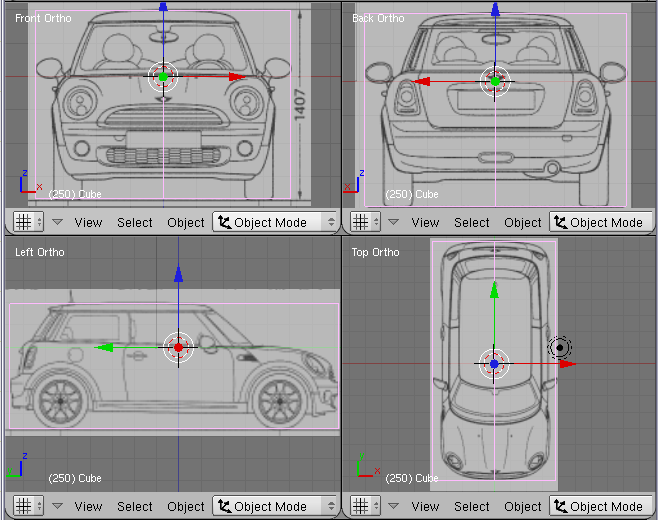Click red X-axis arrow in Back Ortho
Viewport: 658px width, 520px height.
click(422, 81)
